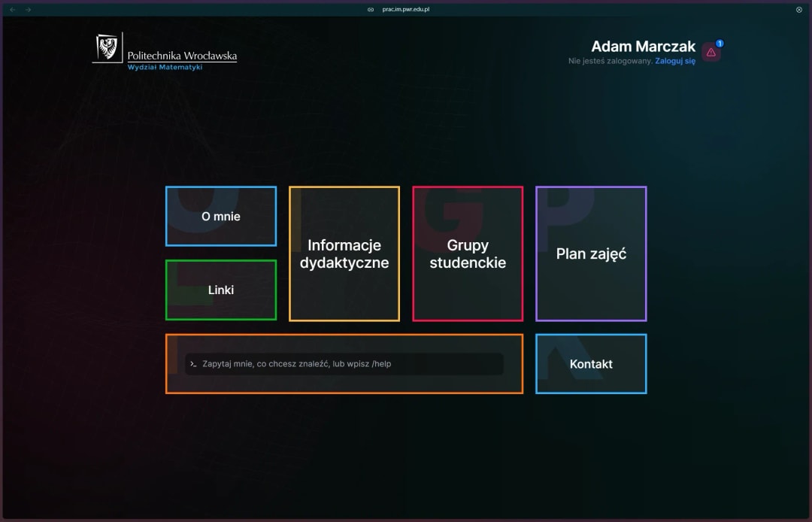Click the terminal prompt icon in the search box
Image resolution: width=812 pixels, height=522 pixels.
(x=193, y=364)
